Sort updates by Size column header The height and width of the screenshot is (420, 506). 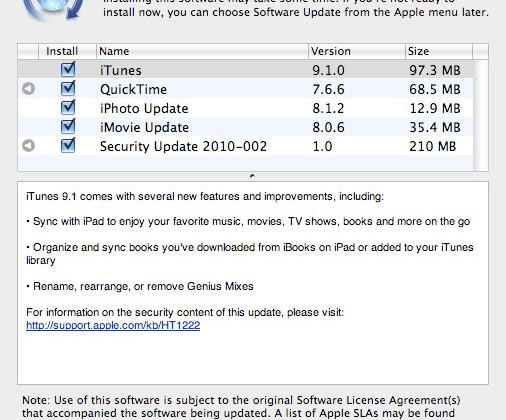(439, 51)
